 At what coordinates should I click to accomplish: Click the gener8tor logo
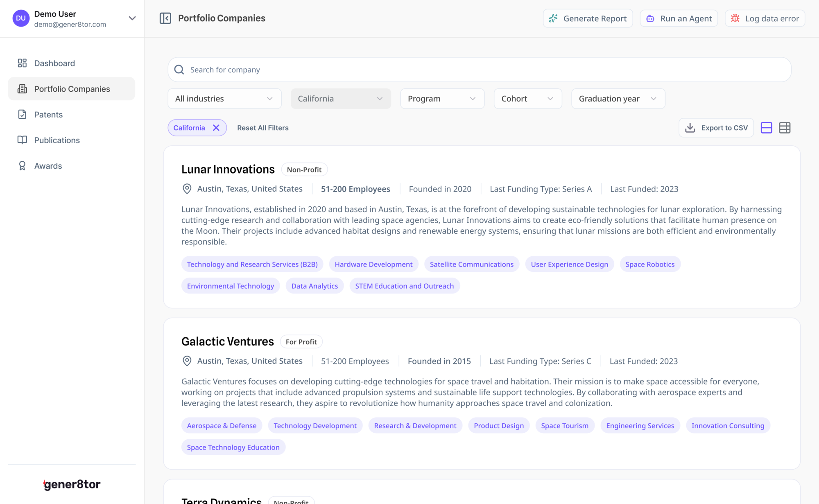tap(72, 484)
